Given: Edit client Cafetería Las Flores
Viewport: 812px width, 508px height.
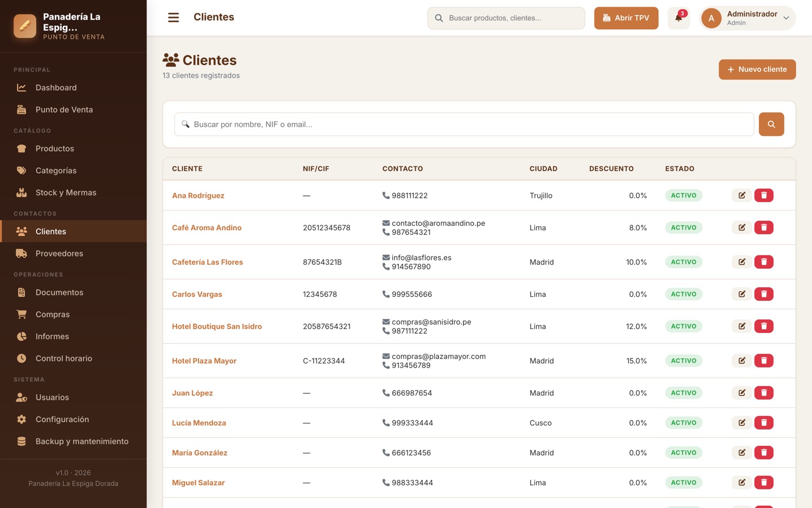Looking at the screenshot, I should (x=742, y=262).
